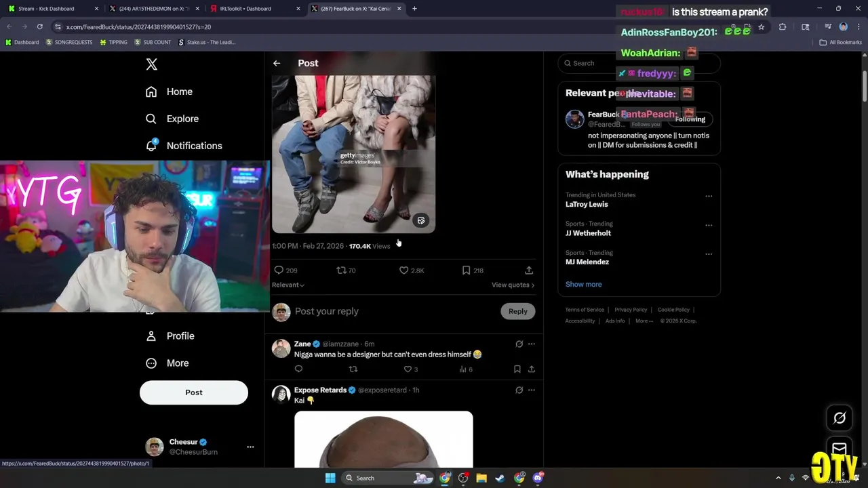Viewport: 868px width, 488px height.
Task: Open Zane's profile avatar
Action: pyautogui.click(x=281, y=348)
